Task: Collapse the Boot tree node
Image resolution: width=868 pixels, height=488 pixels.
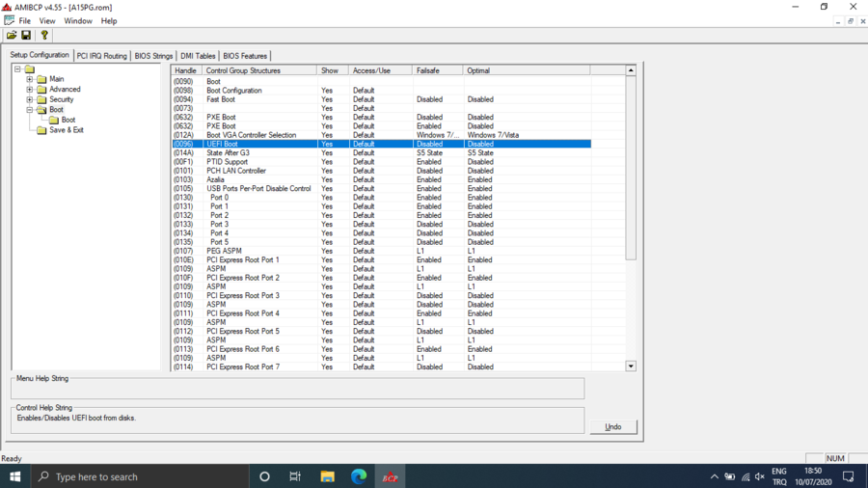Action: [x=30, y=110]
